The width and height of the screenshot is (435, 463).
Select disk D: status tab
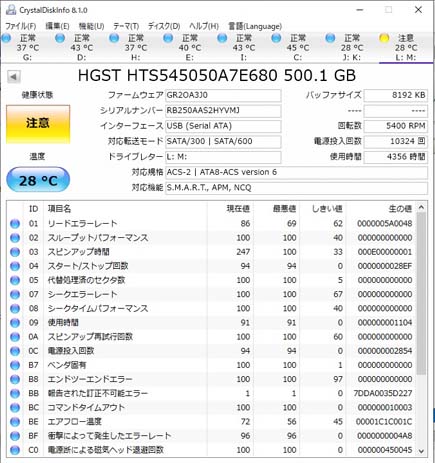[x=81, y=47]
